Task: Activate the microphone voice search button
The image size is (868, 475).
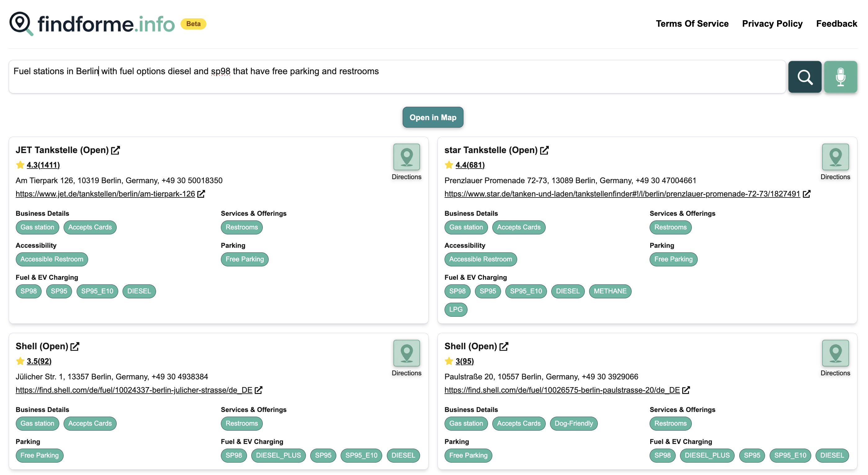Action: tap(840, 77)
